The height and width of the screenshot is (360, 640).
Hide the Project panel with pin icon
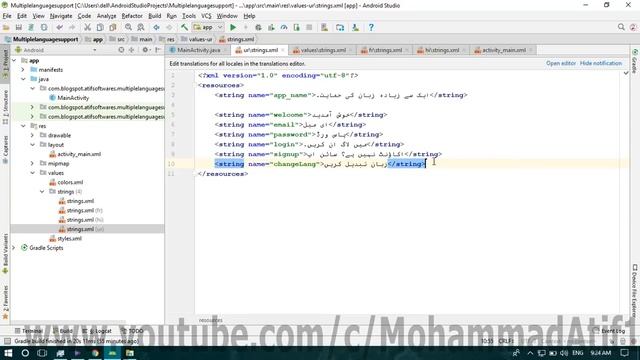coord(158,50)
